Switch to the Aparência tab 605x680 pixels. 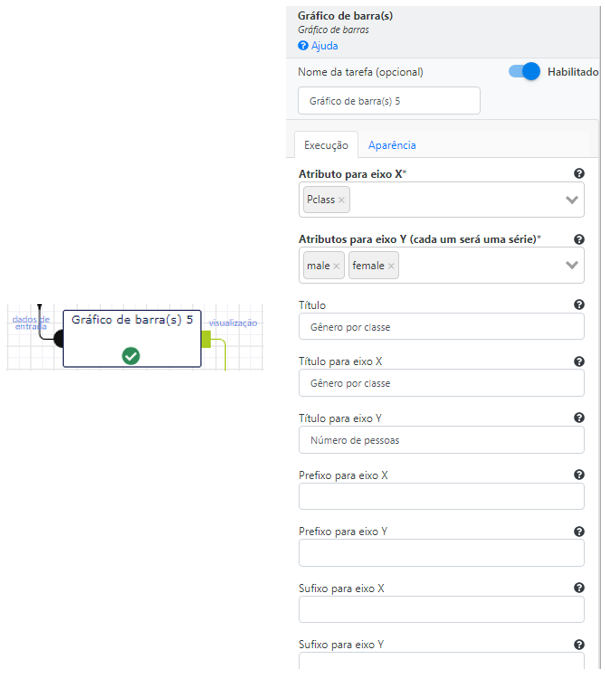[392, 145]
